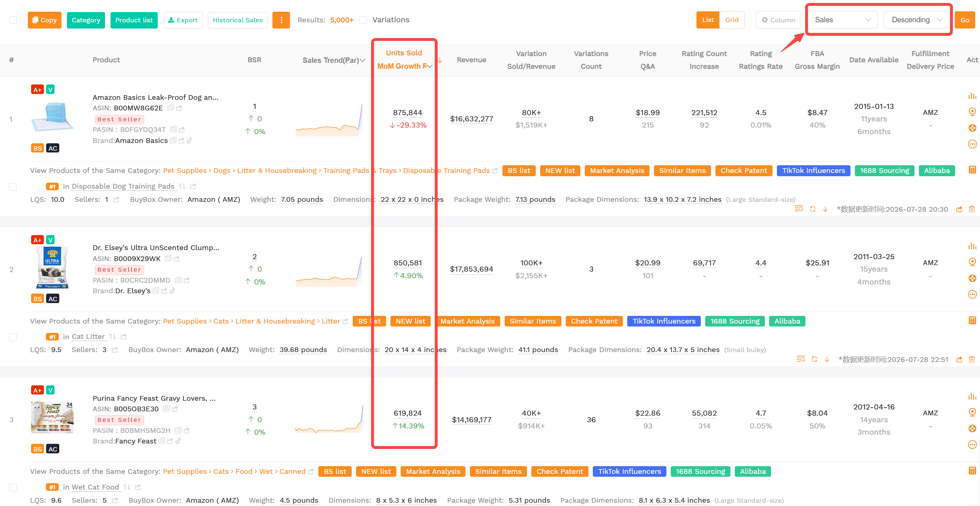
Task: Click the Export button
Action: (x=183, y=20)
